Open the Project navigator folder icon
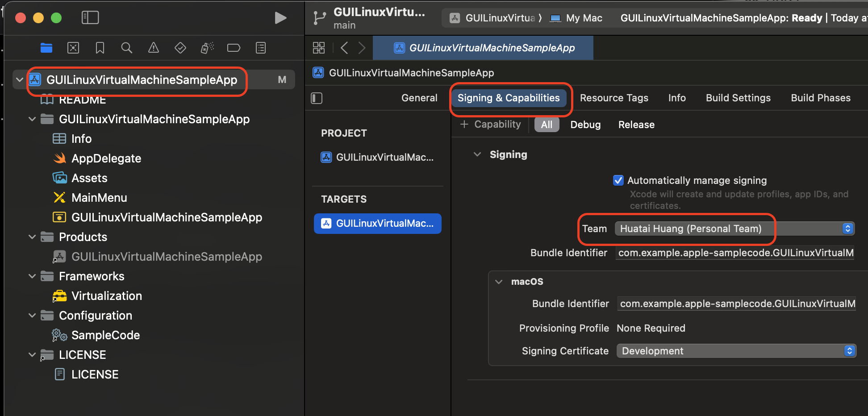Viewport: 868px width, 416px height. click(x=46, y=48)
